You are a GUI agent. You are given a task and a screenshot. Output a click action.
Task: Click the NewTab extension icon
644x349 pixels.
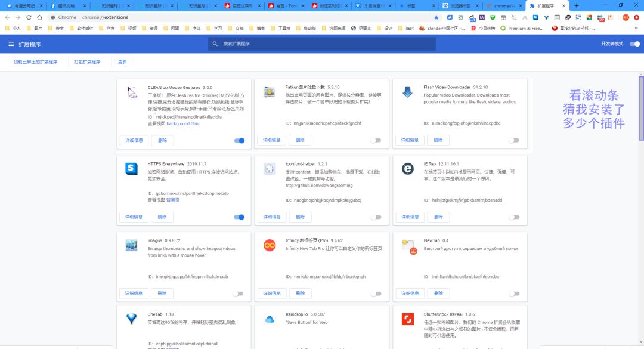(409, 246)
